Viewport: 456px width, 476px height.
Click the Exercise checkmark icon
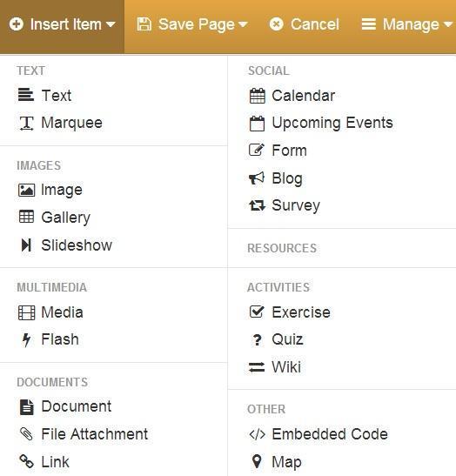coord(257,312)
